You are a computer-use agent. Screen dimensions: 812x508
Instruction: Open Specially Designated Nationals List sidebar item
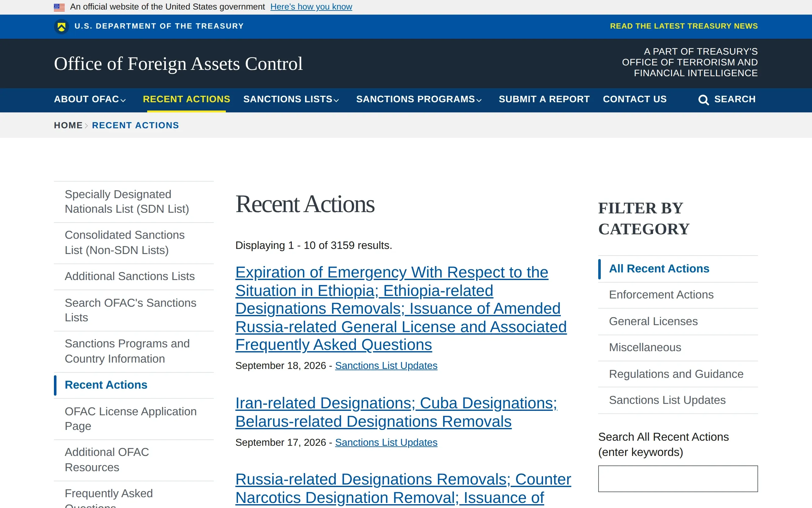click(x=134, y=202)
